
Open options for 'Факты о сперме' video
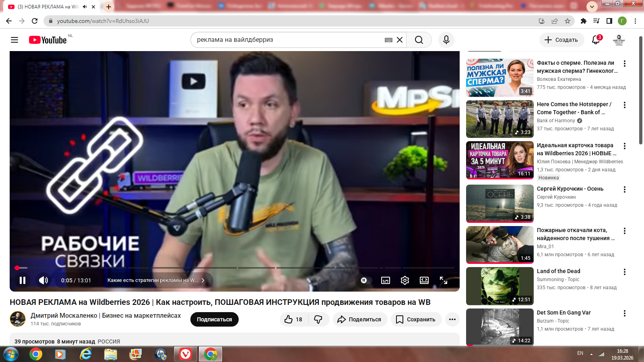click(x=625, y=64)
